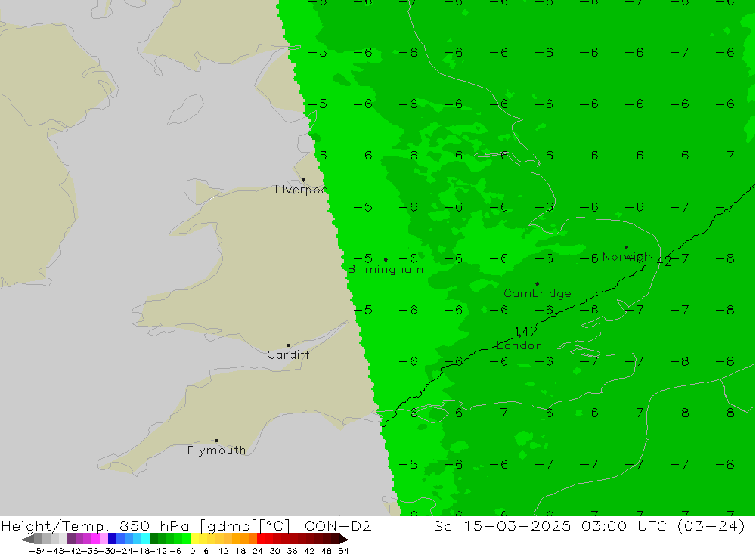The width and height of the screenshot is (756, 554).
Task: Click the 142 contour label above London
Action: 526,332
